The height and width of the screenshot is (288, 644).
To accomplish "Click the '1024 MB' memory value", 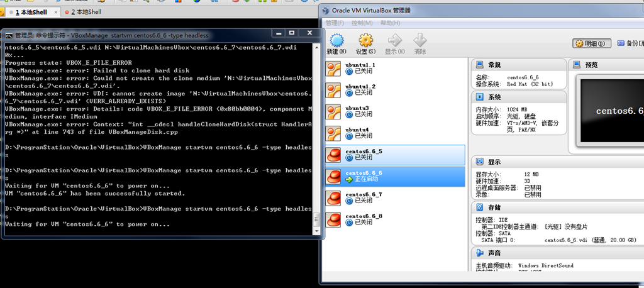I will pyautogui.click(x=517, y=109).
